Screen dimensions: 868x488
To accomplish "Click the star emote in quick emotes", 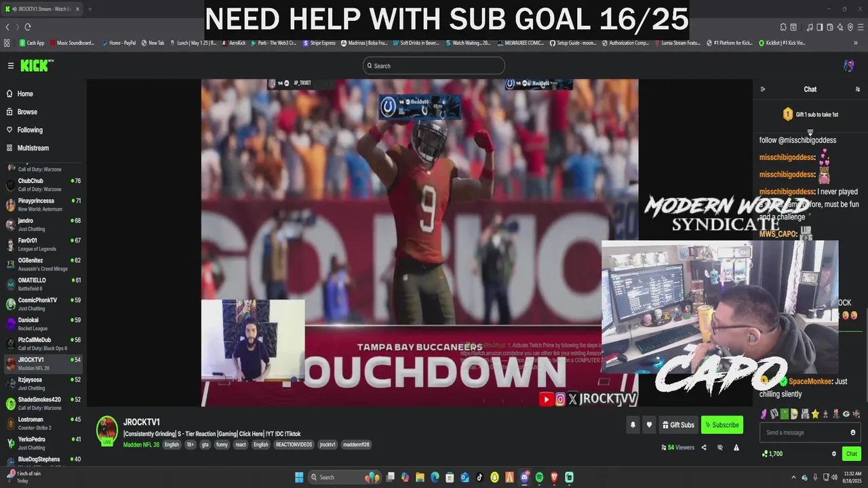I will point(816,414).
